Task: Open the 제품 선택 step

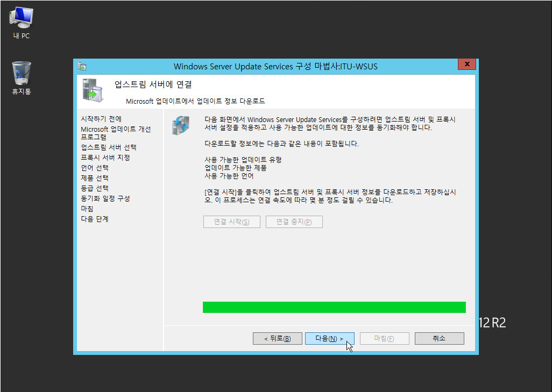Action: (x=94, y=178)
